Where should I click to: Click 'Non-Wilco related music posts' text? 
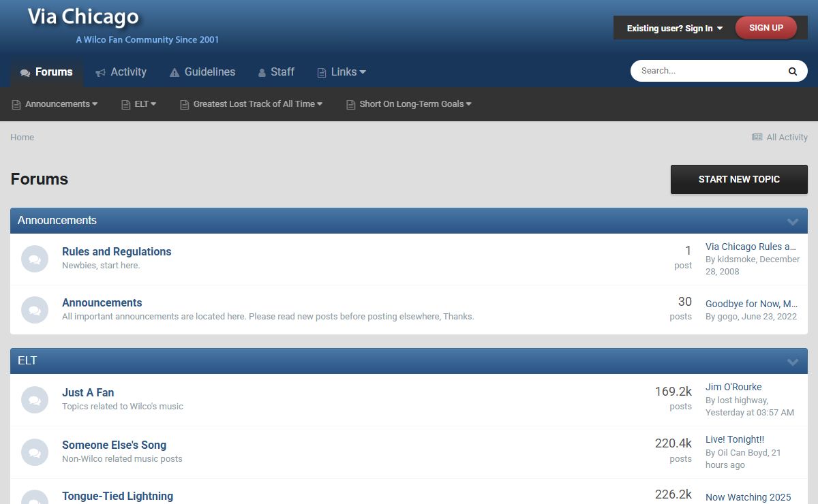(122, 458)
